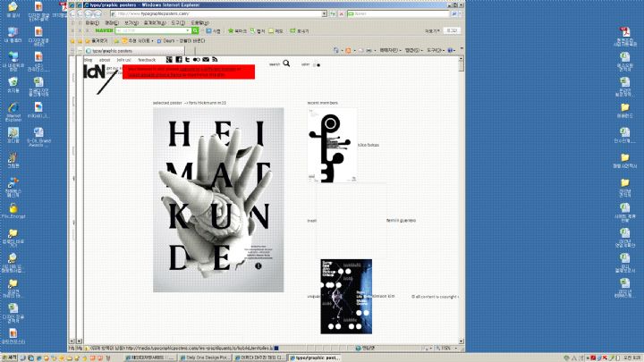Open the S-OIL Brand Awards desktop file
Image resolution: width=644 pixels, height=362 pixels.
[x=38, y=137]
